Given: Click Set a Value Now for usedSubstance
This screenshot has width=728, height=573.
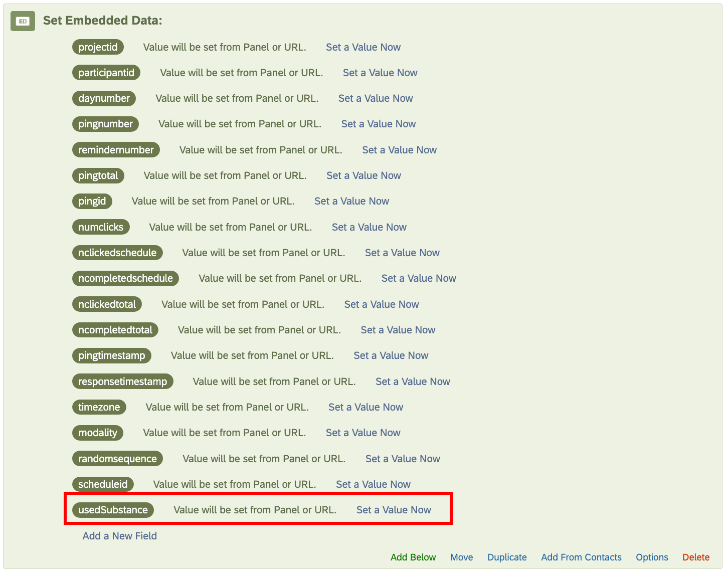Looking at the screenshot, I should pyautogui.click(x=393, y=509).
